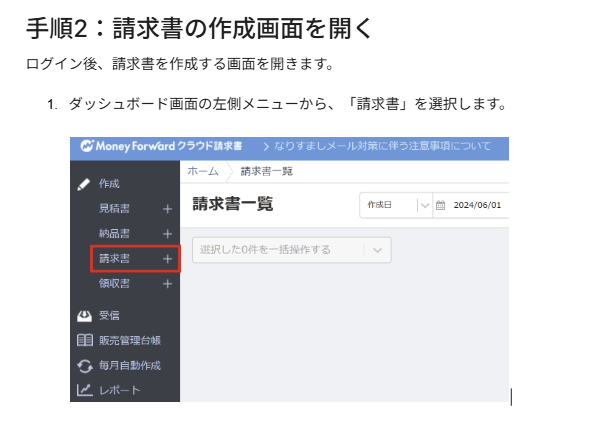Click the plus icon beside 見積書
615x426 pixels.
pos(167,209)
